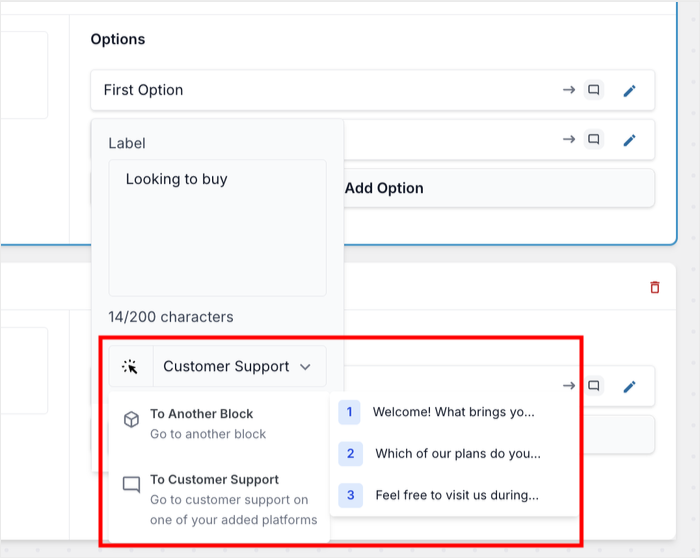Click the chevron arrow next to Customer Support
This screenshot has width=700, height=558.
point(305,367)
